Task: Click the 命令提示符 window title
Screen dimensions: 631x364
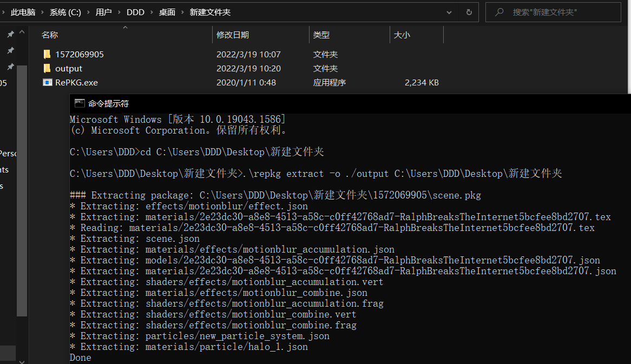Action: pyautogui.click(x=108, y=103)
